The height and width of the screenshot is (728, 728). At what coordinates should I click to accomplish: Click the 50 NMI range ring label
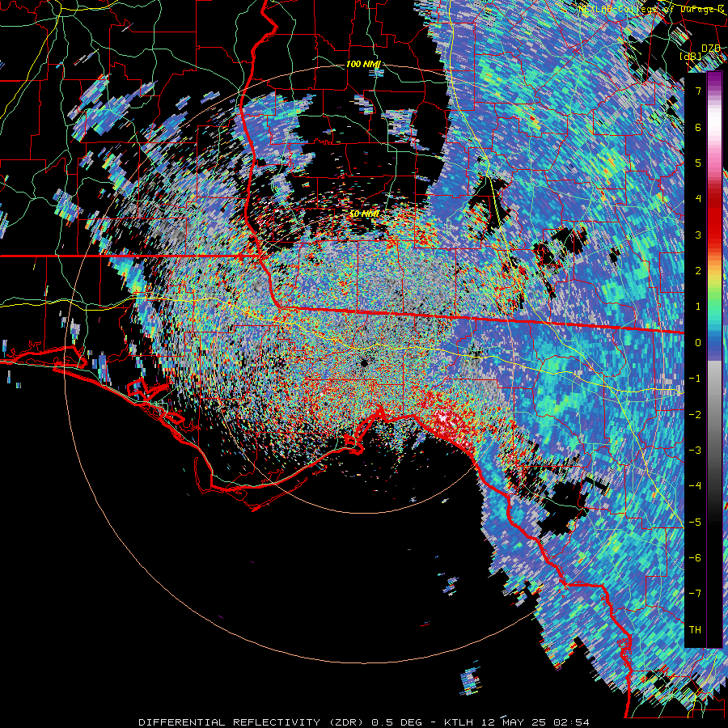point(364,214)
